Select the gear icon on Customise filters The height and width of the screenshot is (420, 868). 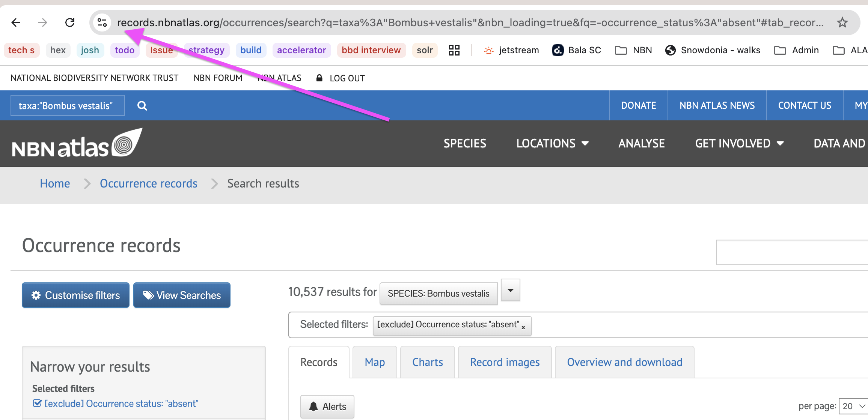tap(36, 295)
